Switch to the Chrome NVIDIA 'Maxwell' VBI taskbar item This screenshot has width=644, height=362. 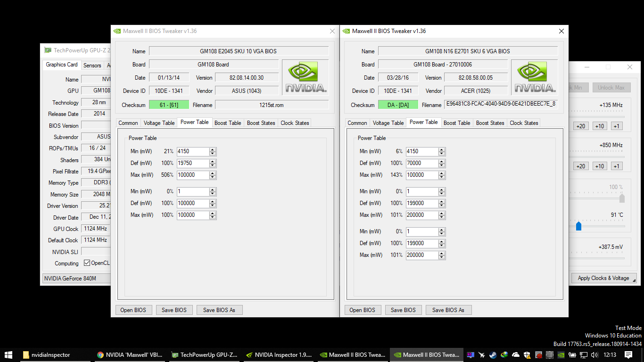coord(130,355)
